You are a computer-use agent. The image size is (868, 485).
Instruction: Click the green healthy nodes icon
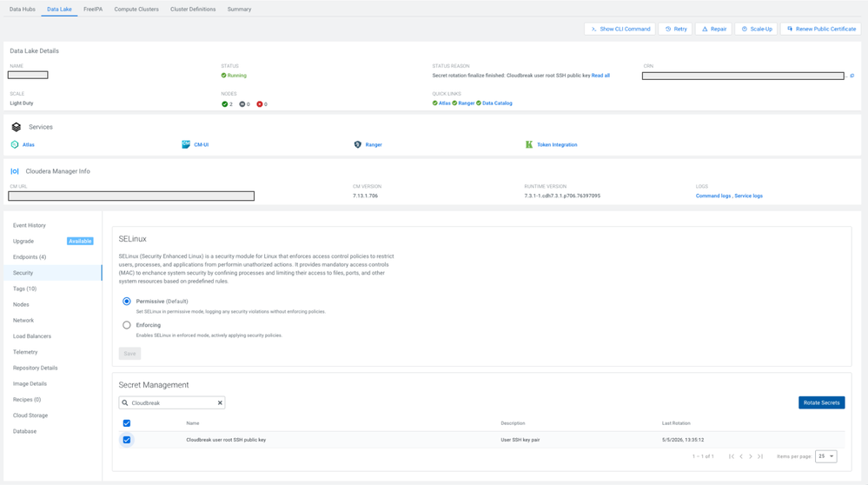[x=225, y=104]
